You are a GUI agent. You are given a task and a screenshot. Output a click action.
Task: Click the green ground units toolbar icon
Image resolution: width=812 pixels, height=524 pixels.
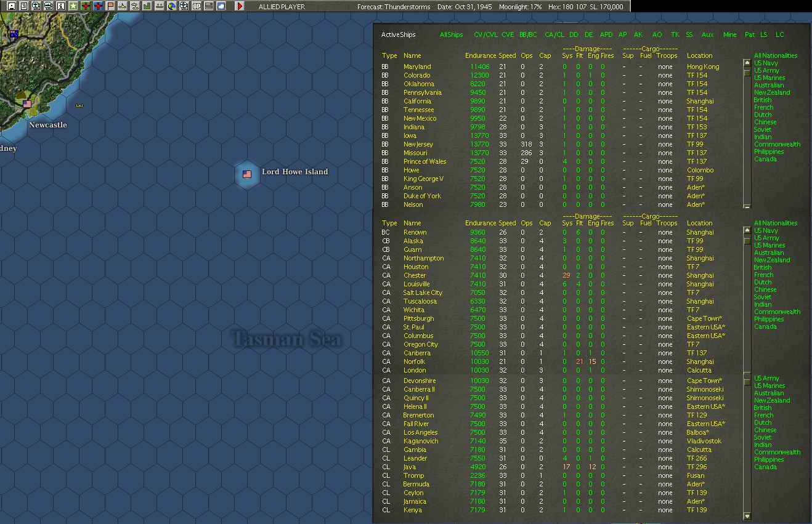[160, 6]
